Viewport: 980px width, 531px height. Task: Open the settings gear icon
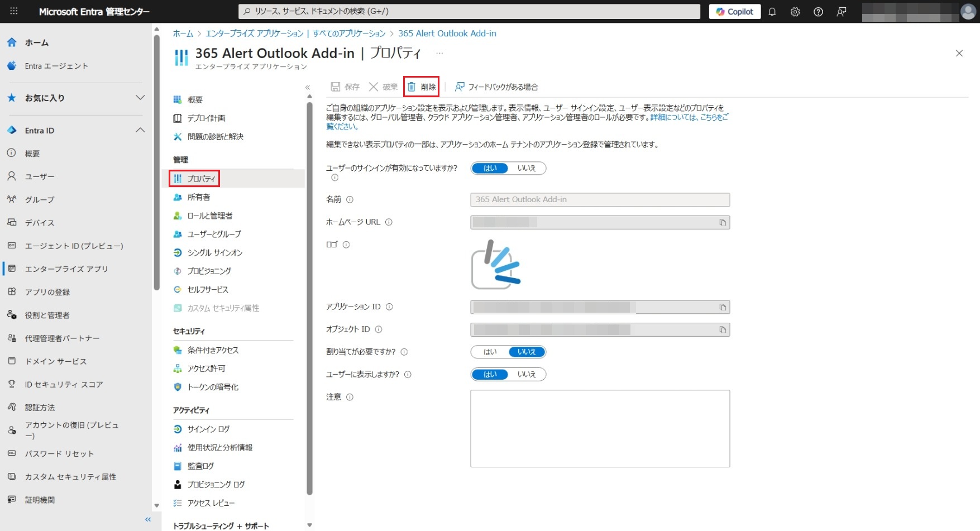click(795, 12)
